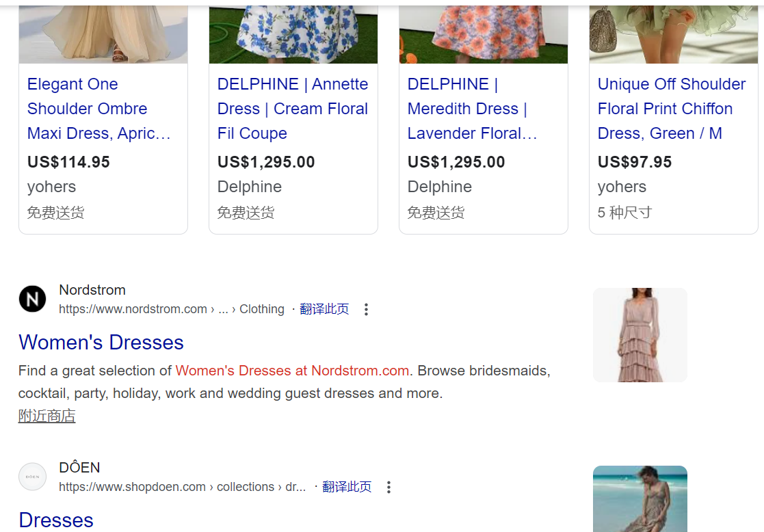Click the beach dress DÔEN thumbnail
This screenshot has width=764, height=532.
[x=640, y=499]
